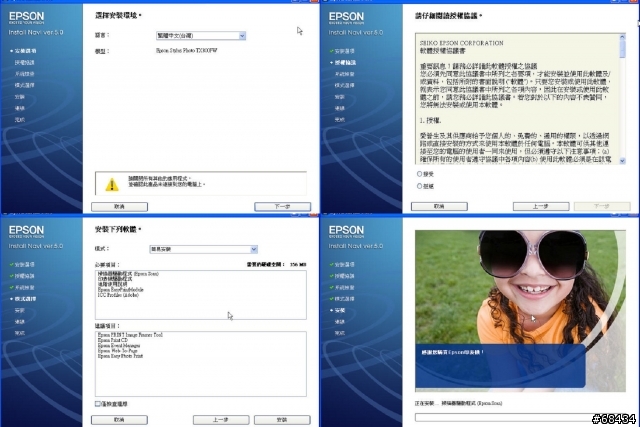
Task: Select the 拒絕 (decline) radio button
Action: [x=419, y=186]
